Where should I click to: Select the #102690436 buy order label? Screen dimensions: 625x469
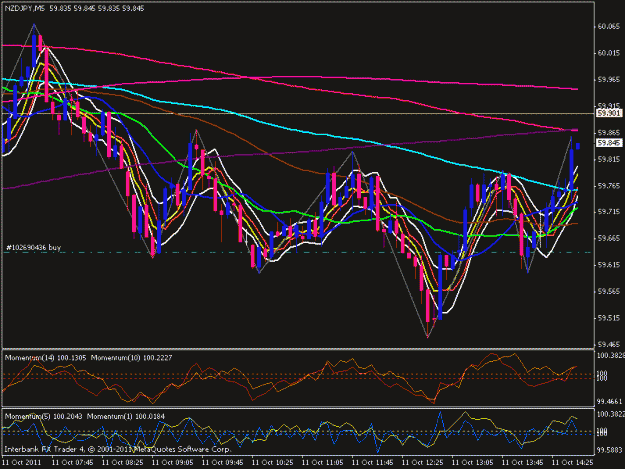[x=34, y=247]
